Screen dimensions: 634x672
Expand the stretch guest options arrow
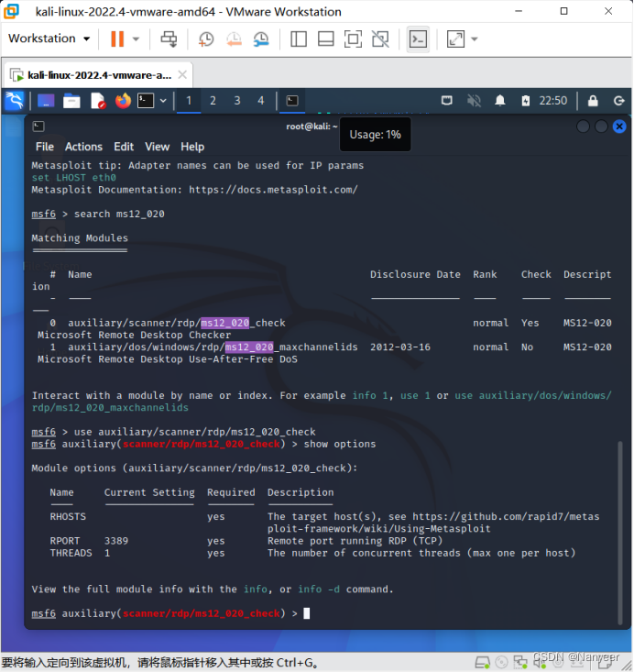coord(475,39)
